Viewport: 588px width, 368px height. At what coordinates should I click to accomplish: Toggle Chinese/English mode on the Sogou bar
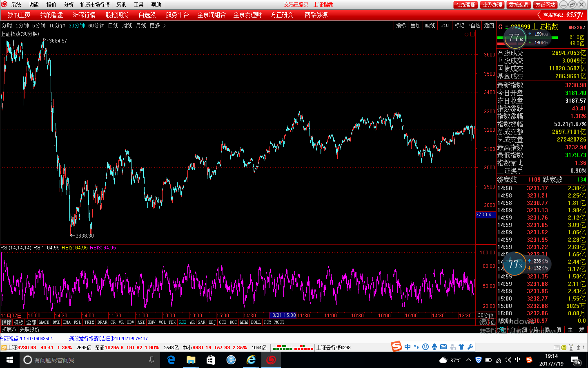click(408, 347)
